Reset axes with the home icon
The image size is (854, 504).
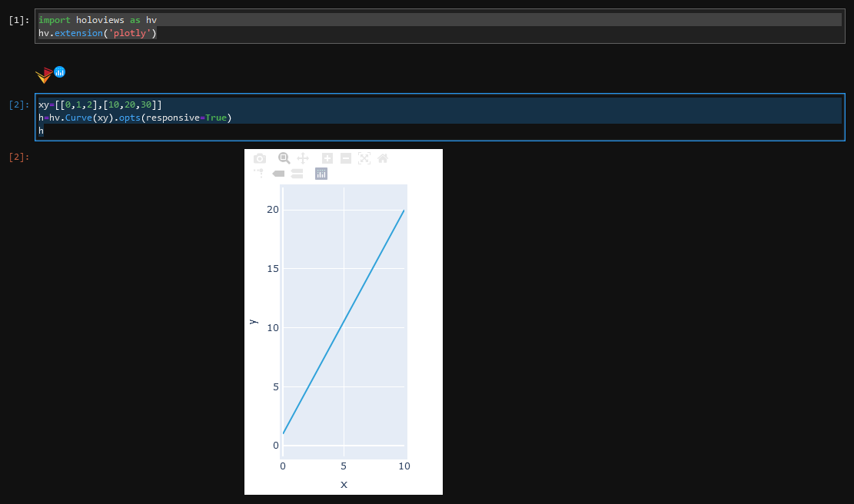(x=383, y=158)
